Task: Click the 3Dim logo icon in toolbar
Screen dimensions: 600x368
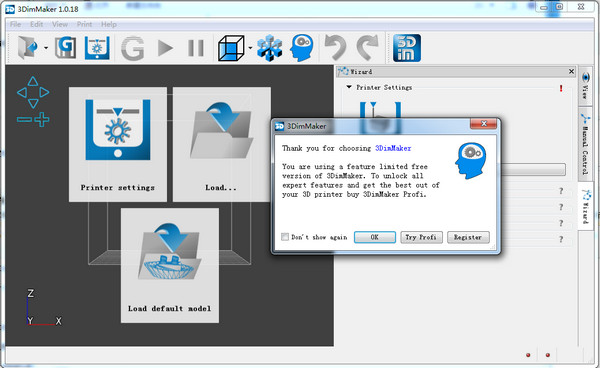Action: point(407,48)
